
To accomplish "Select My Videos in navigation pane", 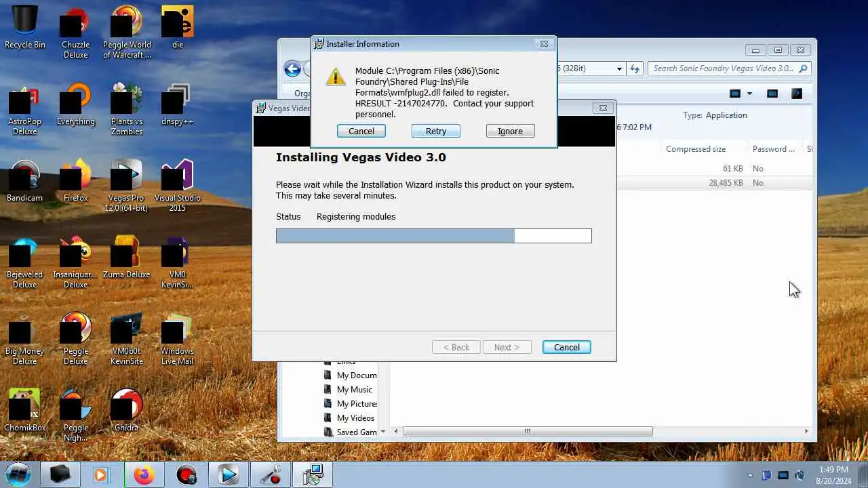I will click(x=355, y=418).
